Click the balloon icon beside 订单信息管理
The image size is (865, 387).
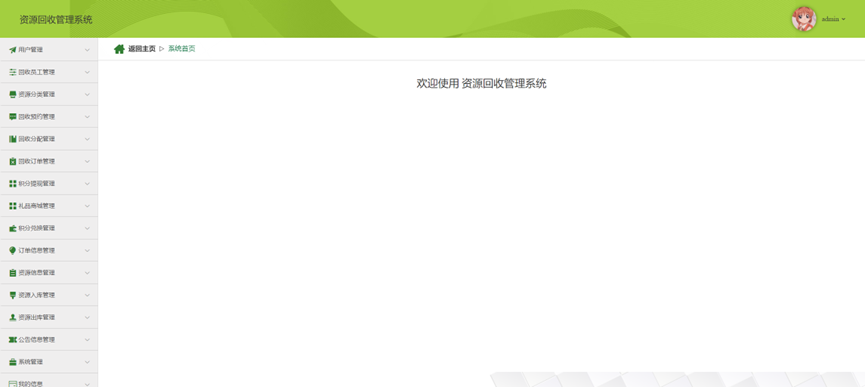click(x=13, y=250)
